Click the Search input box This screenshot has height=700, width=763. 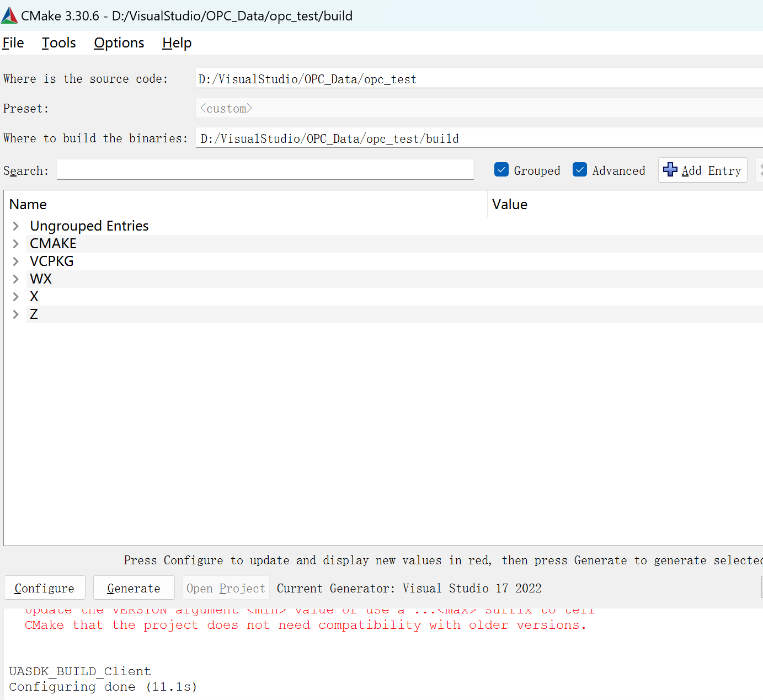pyautogui.click(x=265, y=170)
